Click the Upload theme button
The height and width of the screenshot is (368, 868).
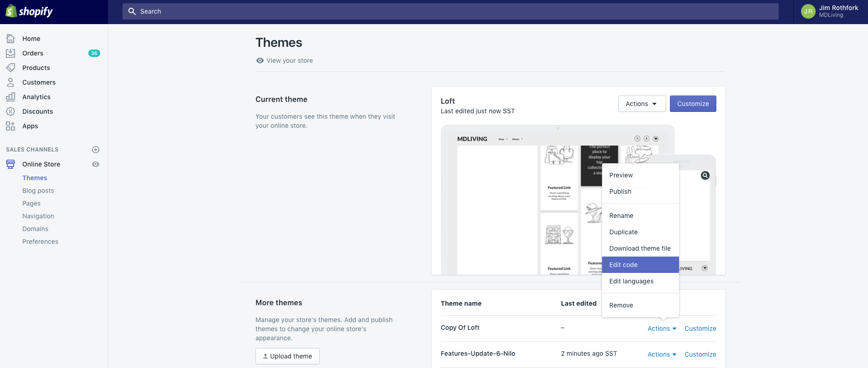point(287,356)
